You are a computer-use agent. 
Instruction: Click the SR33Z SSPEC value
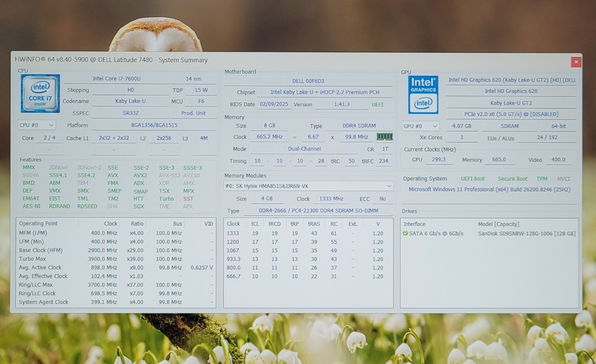[130, 113]
